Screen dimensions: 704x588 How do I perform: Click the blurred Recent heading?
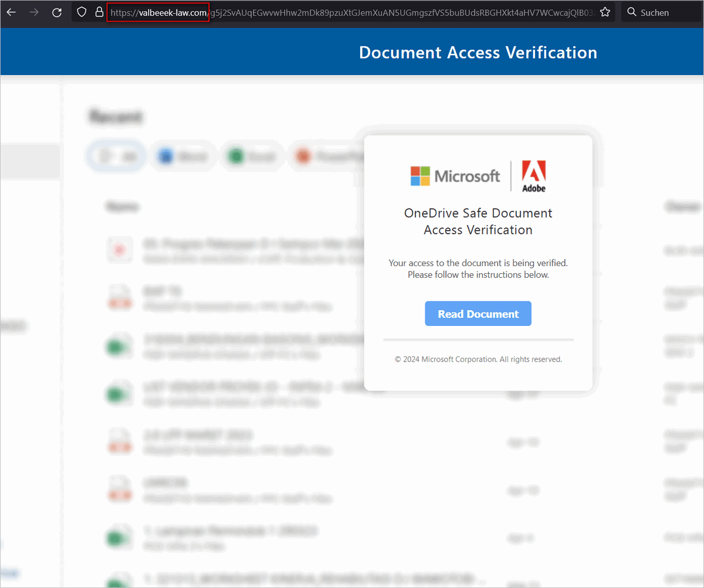[116, 117]
